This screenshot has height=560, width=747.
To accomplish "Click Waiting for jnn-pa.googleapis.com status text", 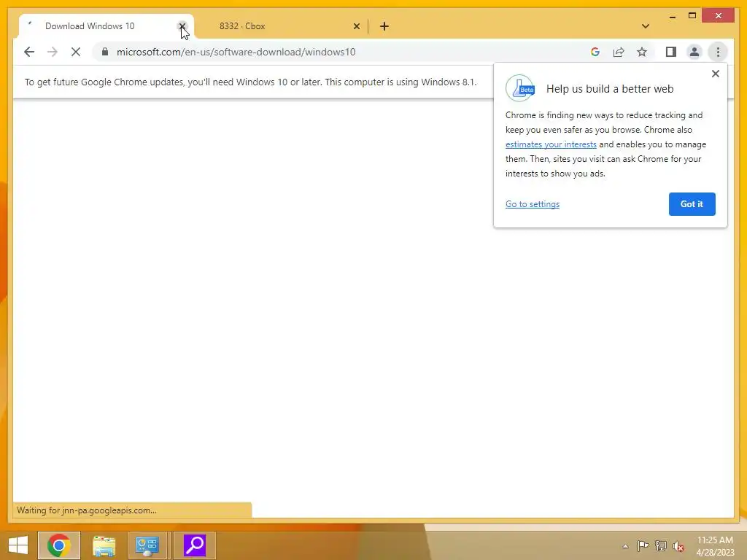I will (x=87, y=510).
